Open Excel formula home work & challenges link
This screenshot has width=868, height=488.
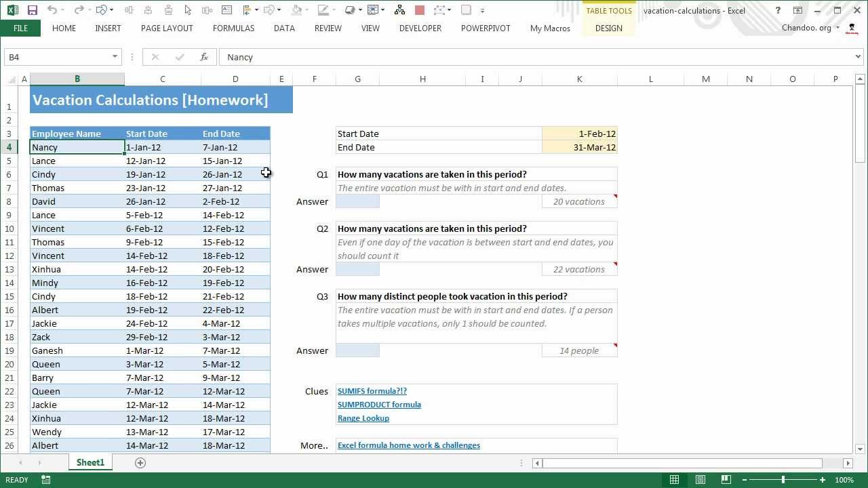point(409,445)
